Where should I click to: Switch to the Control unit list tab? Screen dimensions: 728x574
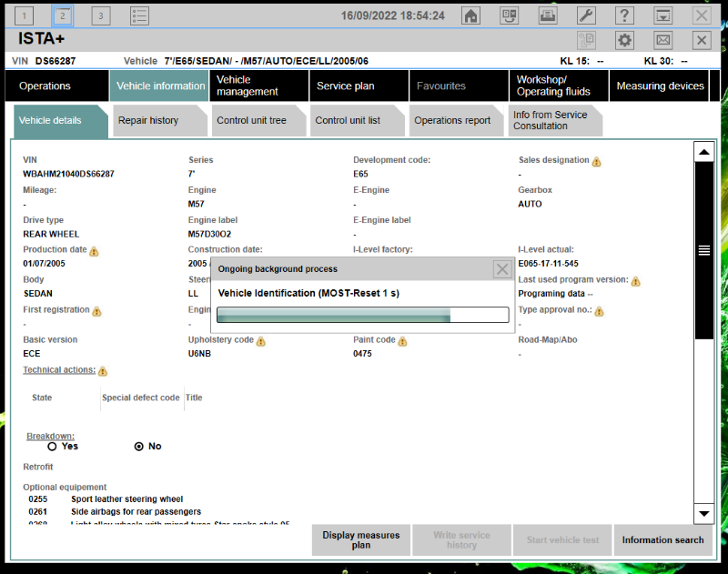(x=357, y=121)
